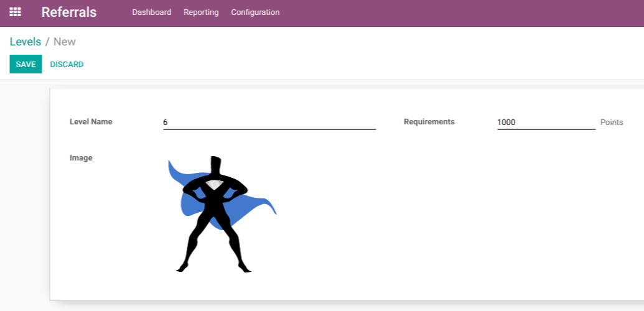This screenshot has height=311, width=644.
Task: Focus the Requirements points input field
Action: [x=546, y=123]
